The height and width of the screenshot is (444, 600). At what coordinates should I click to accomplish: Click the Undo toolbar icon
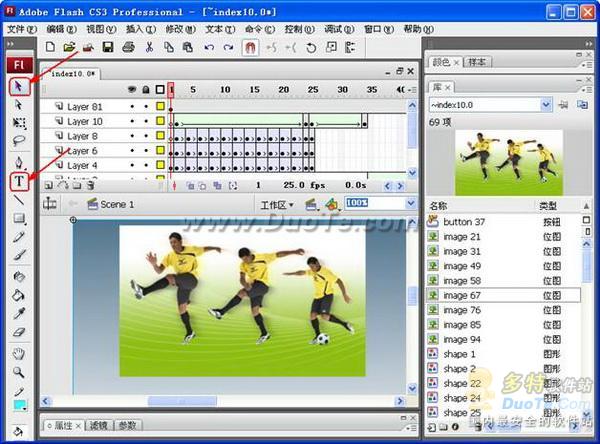pos(209,47)
